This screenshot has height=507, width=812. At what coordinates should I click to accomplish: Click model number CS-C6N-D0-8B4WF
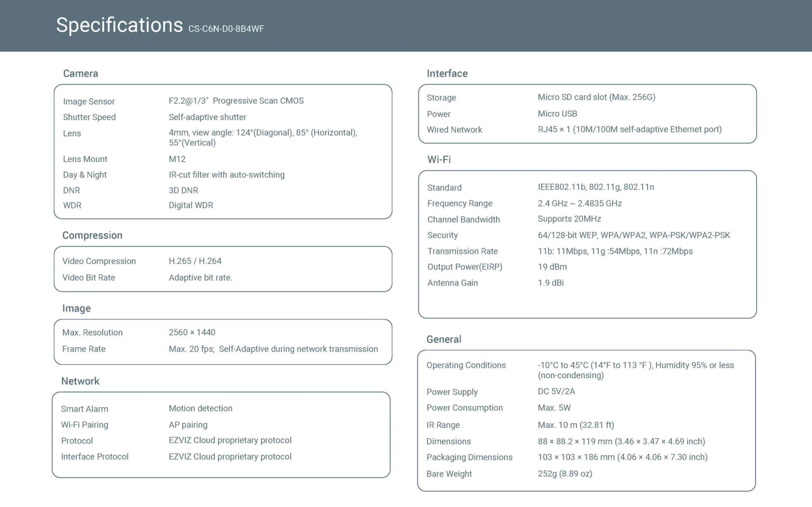pos(226,29)
